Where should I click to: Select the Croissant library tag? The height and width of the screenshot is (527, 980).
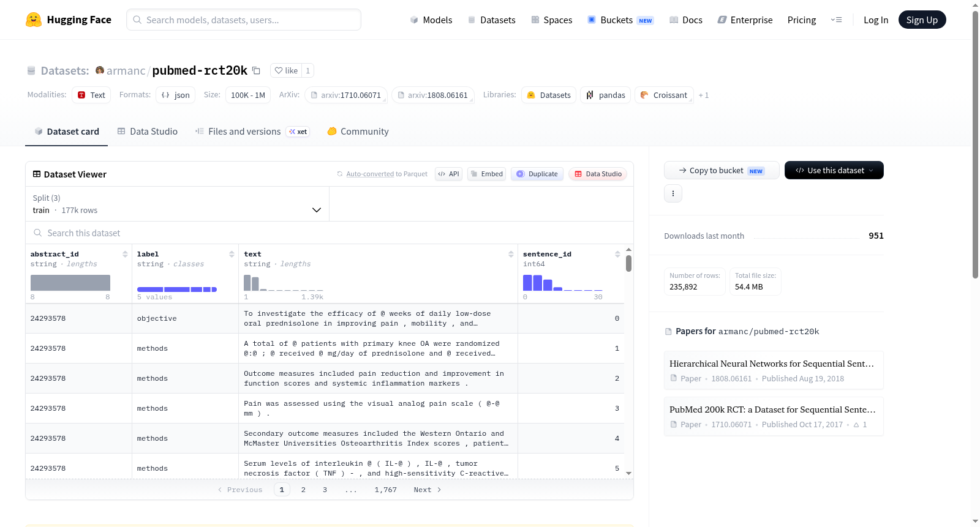tap(664, 95)
